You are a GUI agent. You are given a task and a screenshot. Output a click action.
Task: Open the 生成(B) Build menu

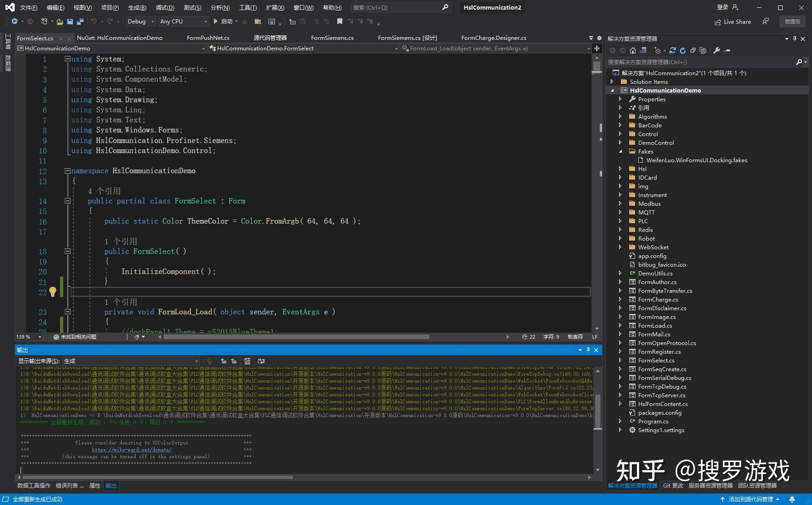[137, 7]
